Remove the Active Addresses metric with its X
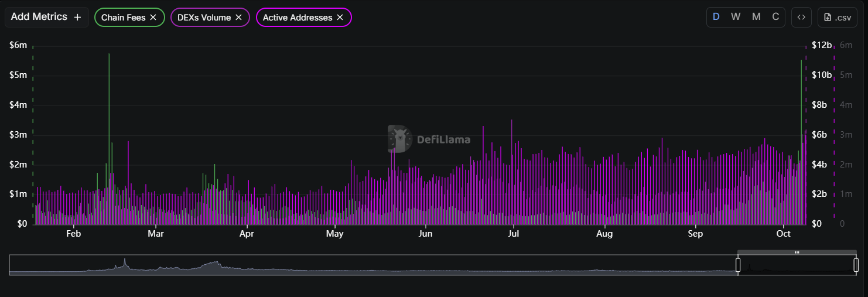Viewport: 868px width, 297px height. (x=340, y=18)
